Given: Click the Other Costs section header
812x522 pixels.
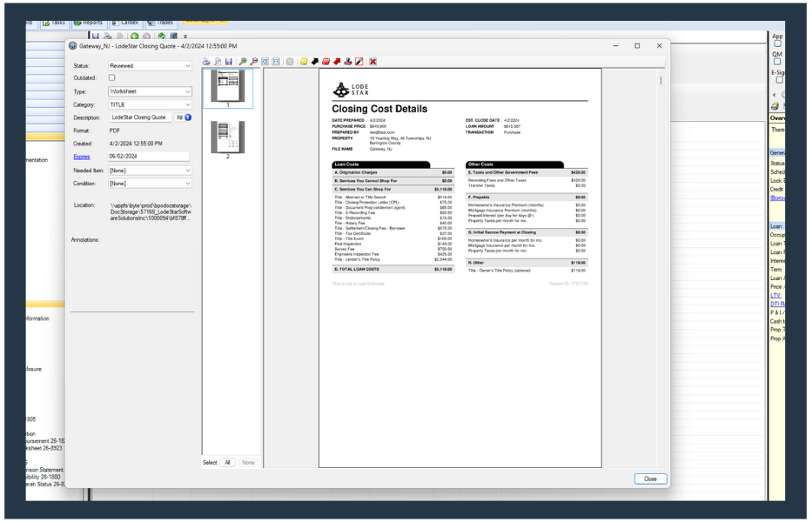Looking at the screenshot, I should [514, 164].
